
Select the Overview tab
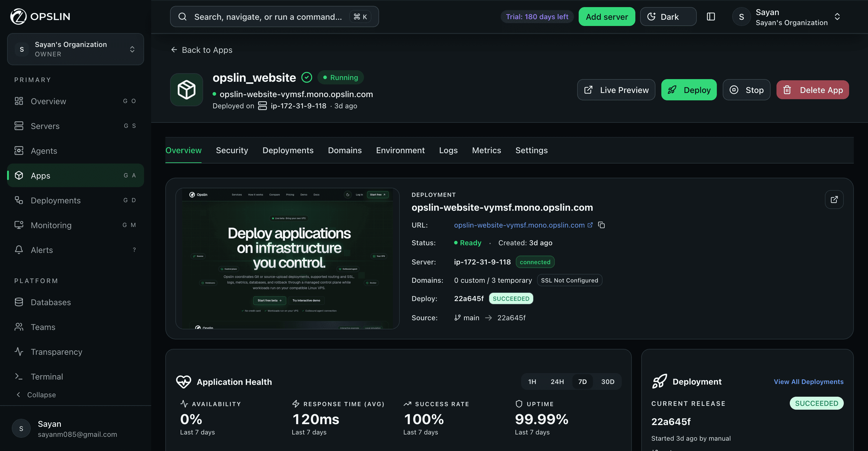coord(183,150)
